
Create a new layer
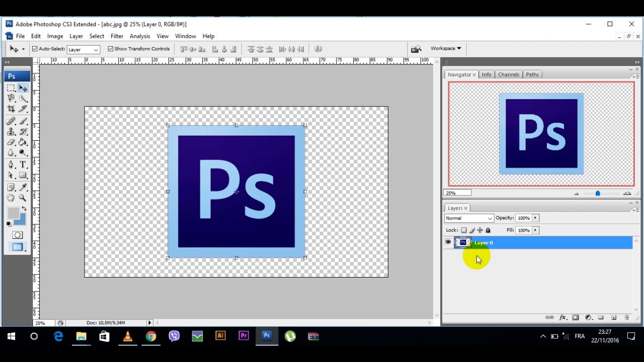(x=614, y=318)
